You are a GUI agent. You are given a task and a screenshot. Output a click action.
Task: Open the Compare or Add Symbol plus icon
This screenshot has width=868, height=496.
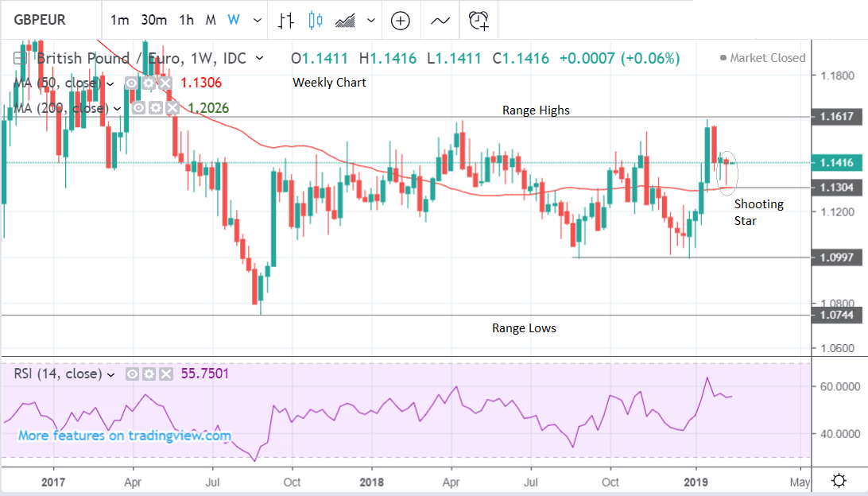click(401, 21)
